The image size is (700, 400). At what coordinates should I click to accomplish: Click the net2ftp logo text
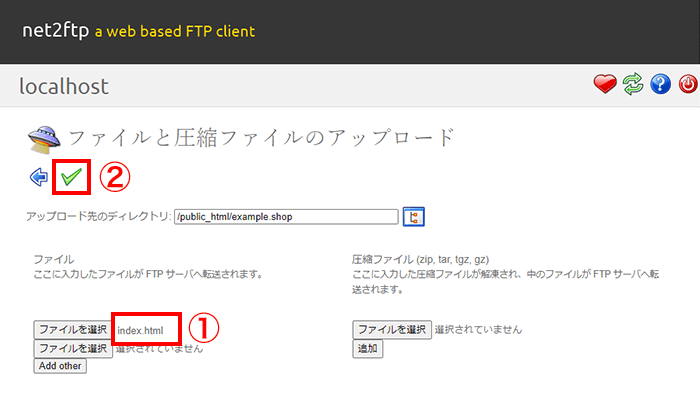(x=55, y=30)
